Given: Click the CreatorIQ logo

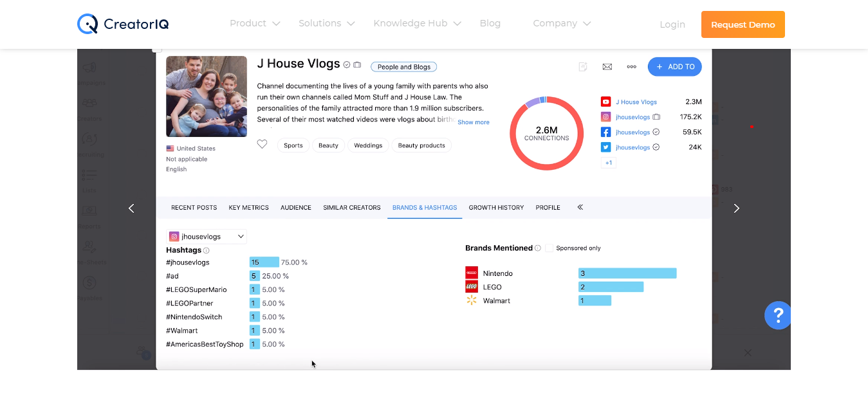Looking at the screenshot, I should pos(123,24).
